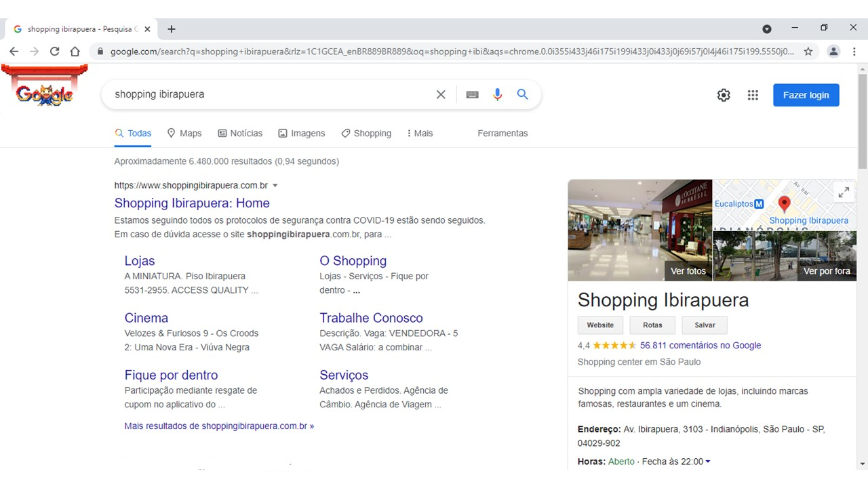Open the Cinema sitelink
This screenshot has width=868, height=488.
(146, 318)
